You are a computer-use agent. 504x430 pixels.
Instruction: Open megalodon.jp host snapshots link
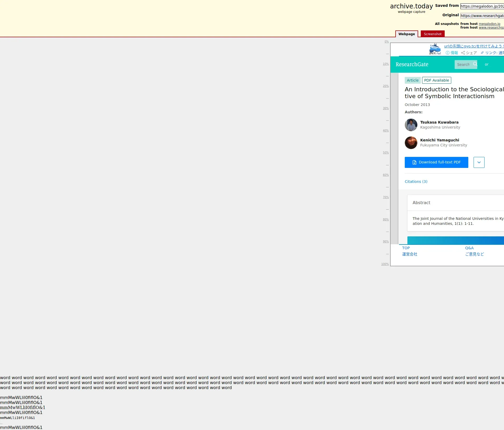click(x=489, y=24)
